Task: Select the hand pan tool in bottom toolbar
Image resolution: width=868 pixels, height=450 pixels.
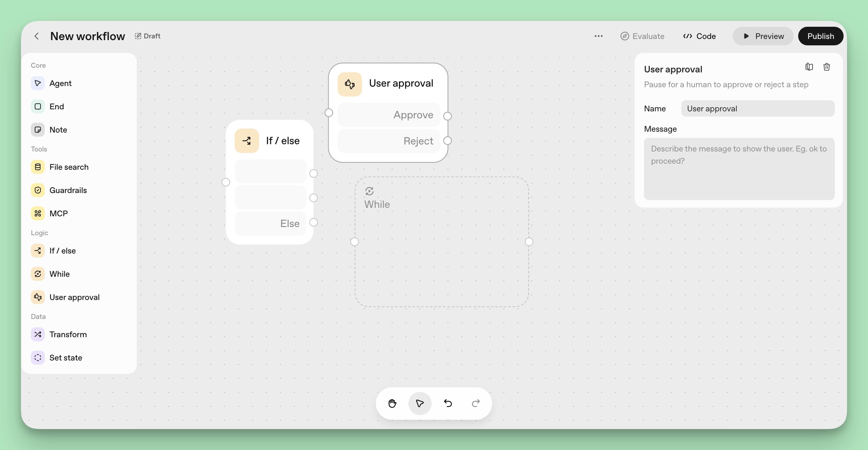Action: [x=392, y=403]
